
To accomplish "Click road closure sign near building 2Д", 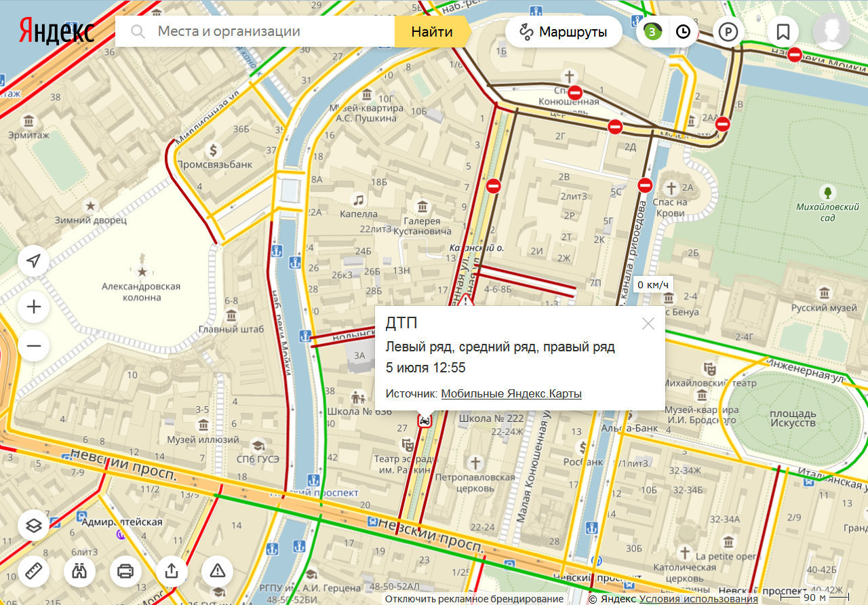I will coord(615,126).
